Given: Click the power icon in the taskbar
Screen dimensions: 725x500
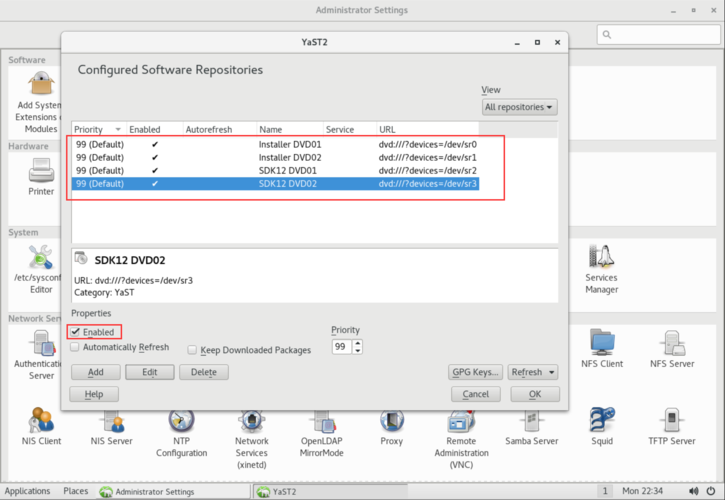Looking at the screenshot, I should [x=711, y=491].
